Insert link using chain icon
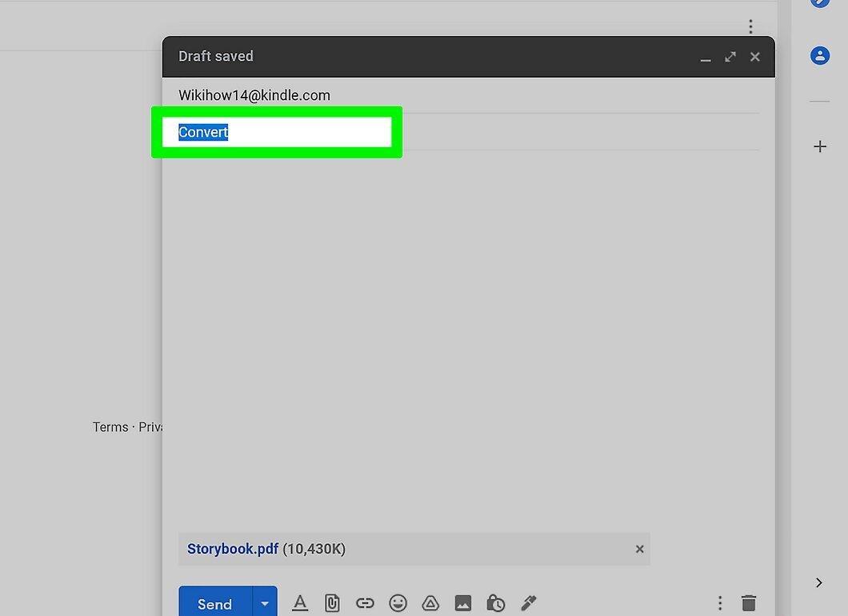Image resolution: width=848 pixels, height=616 pixels. 365,602
